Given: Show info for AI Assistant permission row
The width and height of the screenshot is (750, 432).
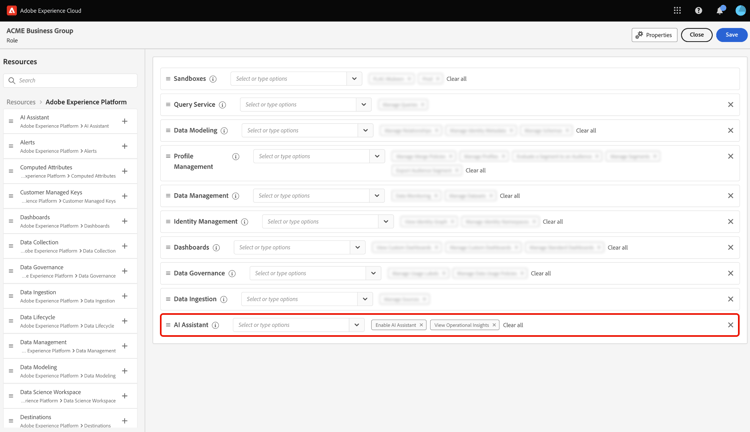Looking at the screenshot, I should 215,325.
